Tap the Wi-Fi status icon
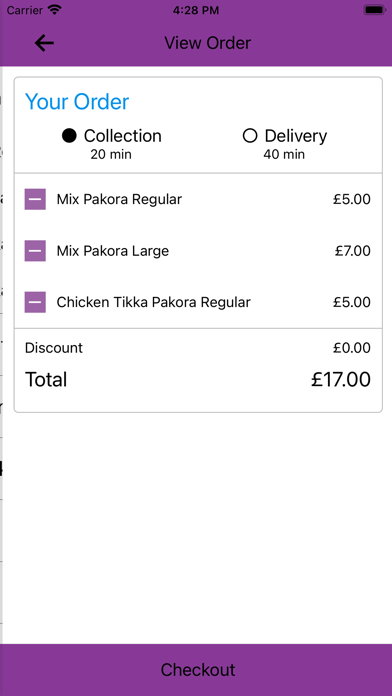 coord(55,10)
